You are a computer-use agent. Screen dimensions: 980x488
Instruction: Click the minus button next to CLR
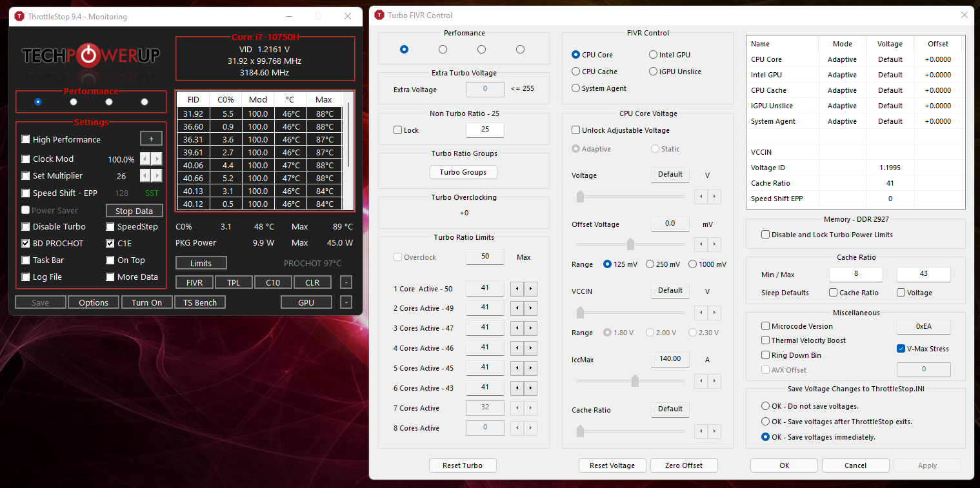(346, 282)
